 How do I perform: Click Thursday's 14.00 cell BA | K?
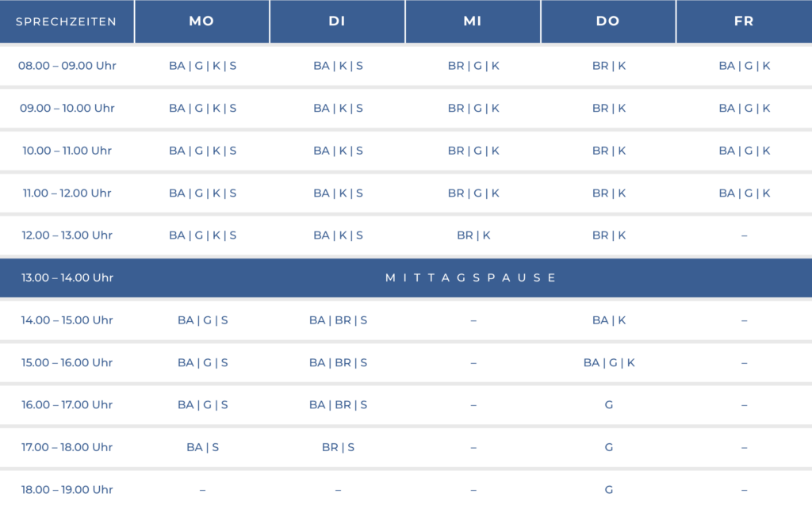609,320
